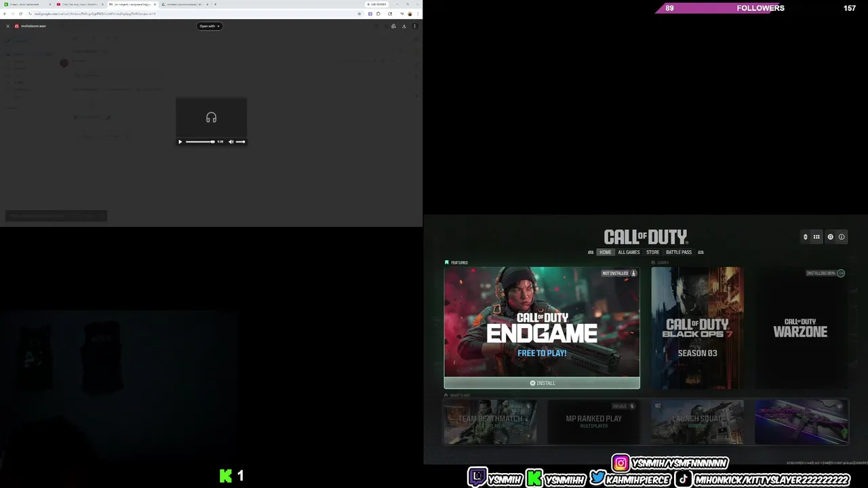Image resolution: width=868 pixels, height=488 pixels.
Task: Open the Call of Duty Warzone tile
Action: coord(801,328)
